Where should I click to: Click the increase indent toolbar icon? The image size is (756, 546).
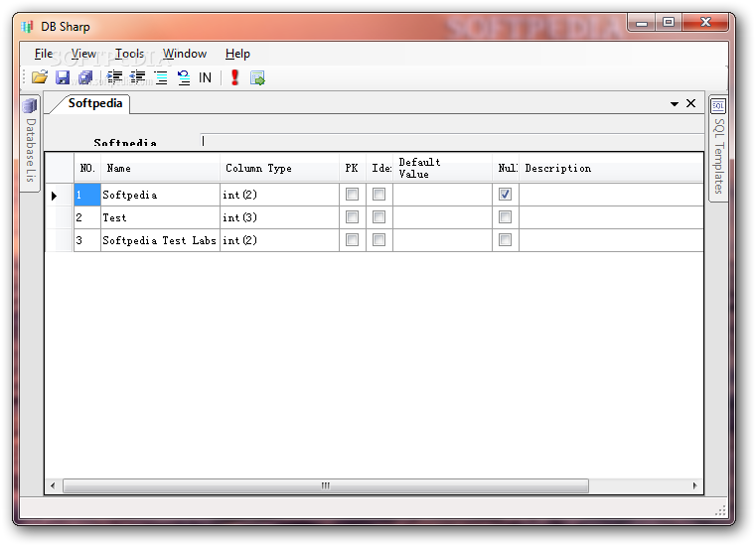(x=114, y=77)
